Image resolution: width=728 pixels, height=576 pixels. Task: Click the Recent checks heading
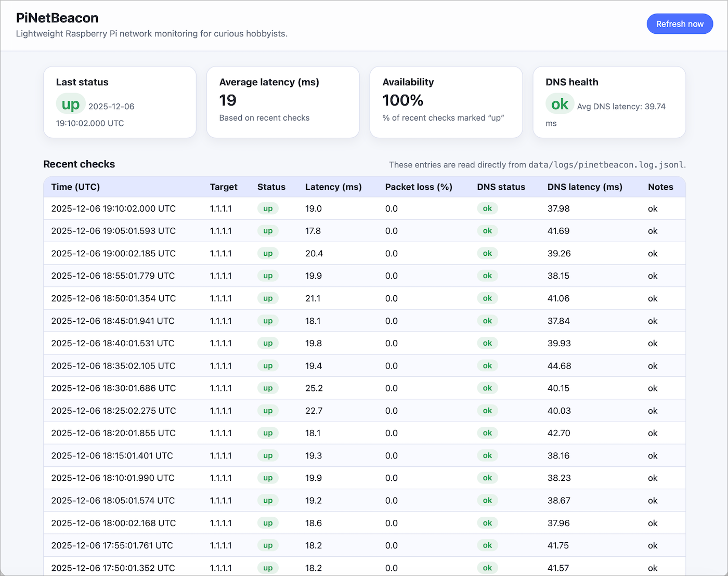[79, 164]
